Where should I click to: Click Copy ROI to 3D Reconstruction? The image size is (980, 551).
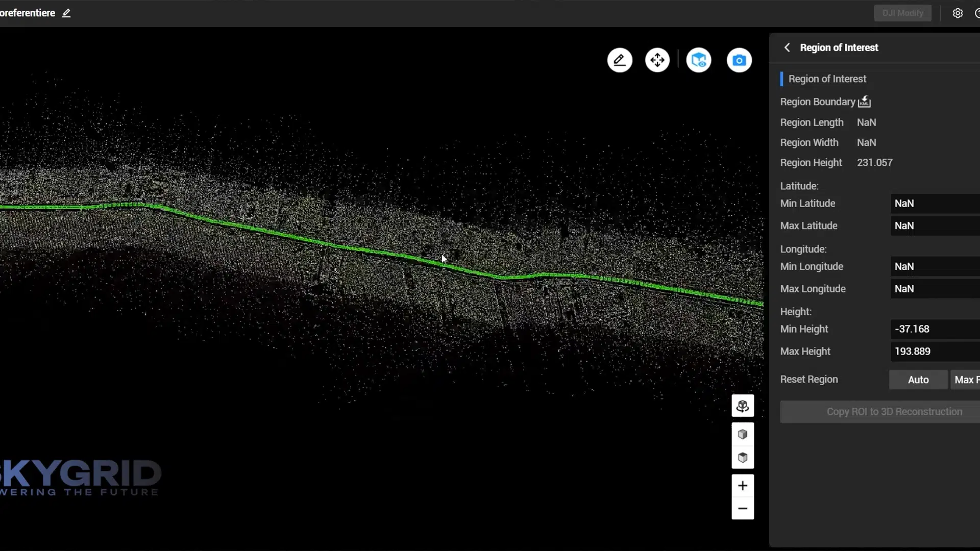point(893,412)
